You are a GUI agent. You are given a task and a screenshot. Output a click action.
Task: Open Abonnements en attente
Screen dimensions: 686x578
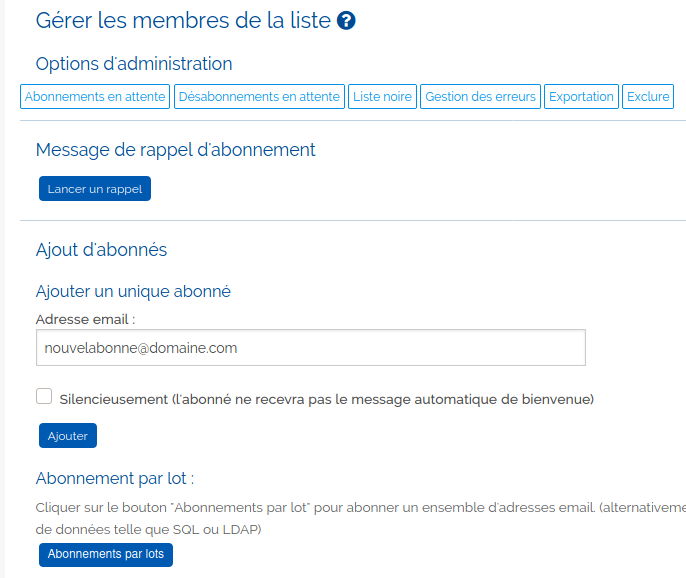pyautogui.click(x=95, y=97)
